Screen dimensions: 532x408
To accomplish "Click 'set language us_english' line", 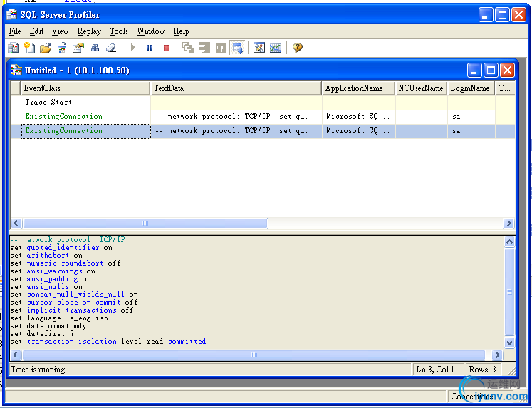I will pos(59,318).
